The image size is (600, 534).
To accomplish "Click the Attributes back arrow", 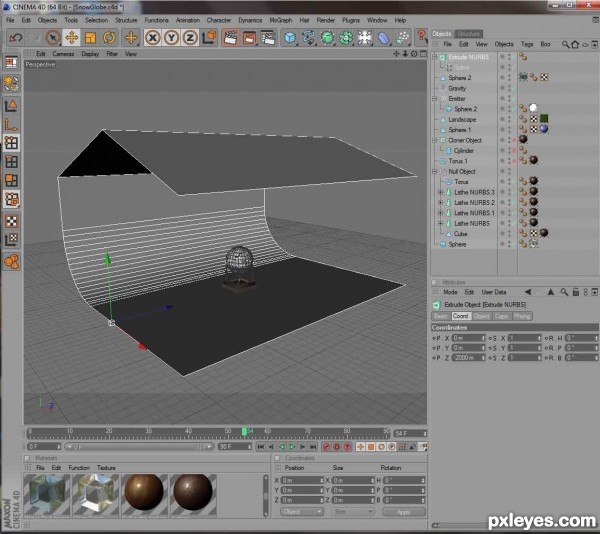I will tap(528, 292).
